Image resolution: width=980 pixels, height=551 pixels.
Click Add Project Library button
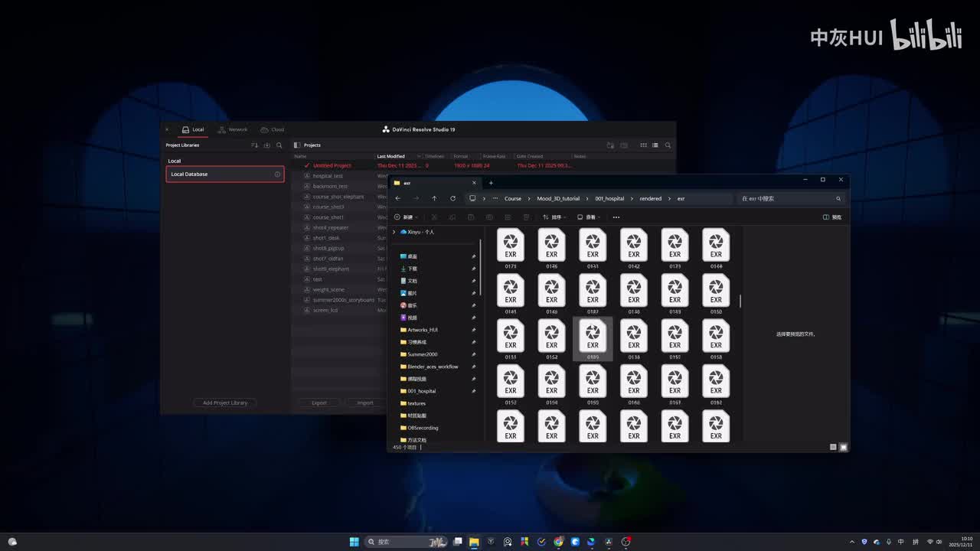click(x=225, y=403)
